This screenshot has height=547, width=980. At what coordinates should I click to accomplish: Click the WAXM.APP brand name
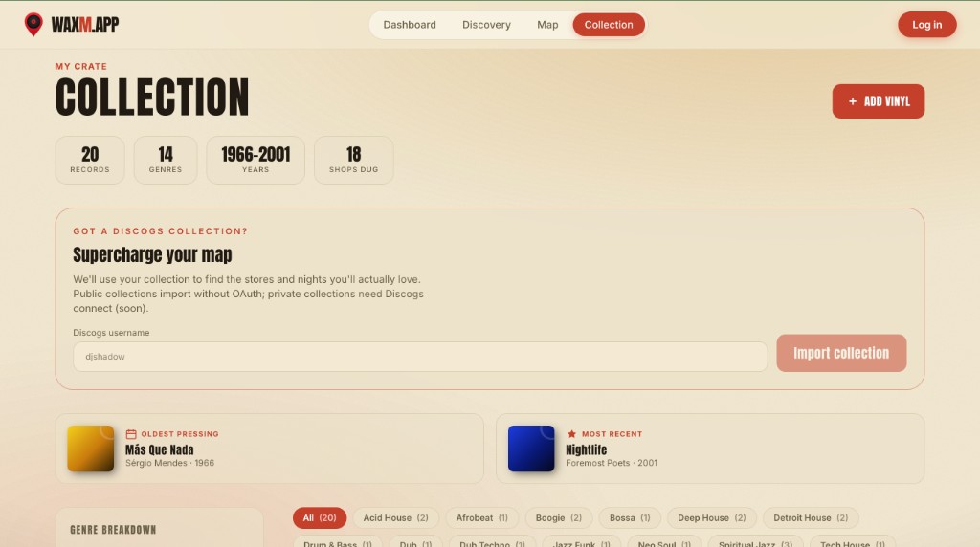tap(85, 24)
